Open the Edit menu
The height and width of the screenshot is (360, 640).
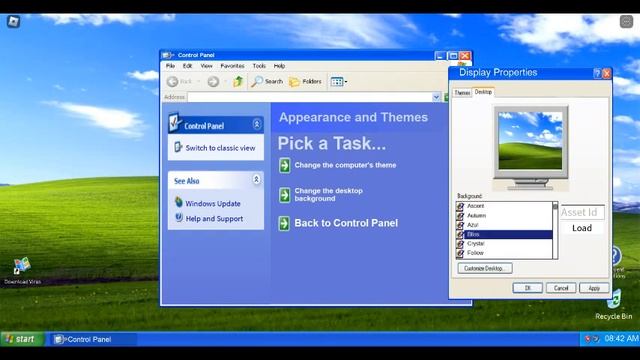(x=187, y=66)
